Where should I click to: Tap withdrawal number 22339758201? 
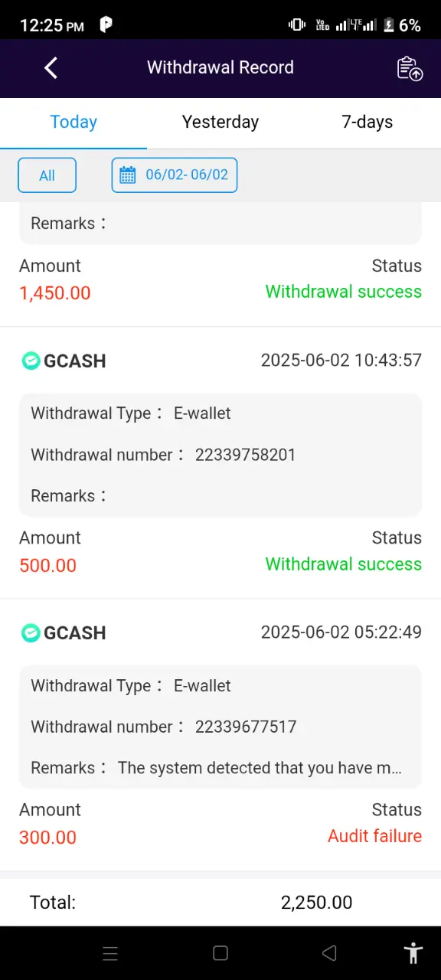tap(245, 455)
